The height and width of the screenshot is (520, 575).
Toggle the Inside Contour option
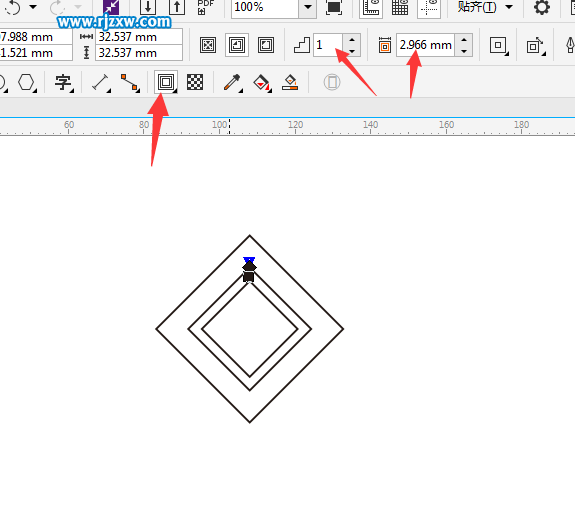coord(237,45)
